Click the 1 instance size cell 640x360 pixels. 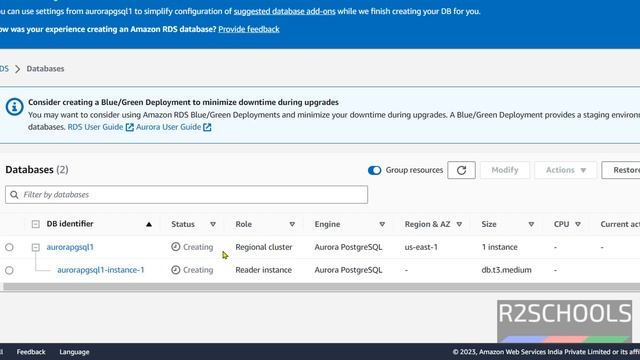click(499, 247)
